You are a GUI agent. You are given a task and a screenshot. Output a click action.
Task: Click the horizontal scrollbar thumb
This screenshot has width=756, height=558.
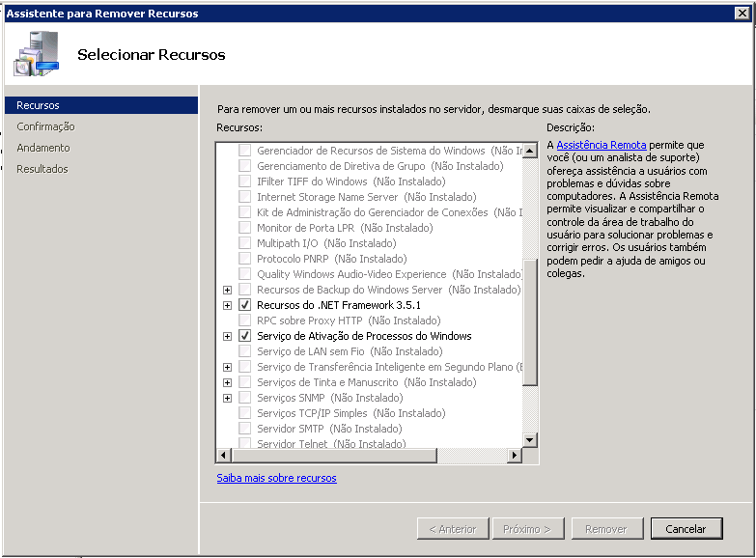tap(334, 455)
